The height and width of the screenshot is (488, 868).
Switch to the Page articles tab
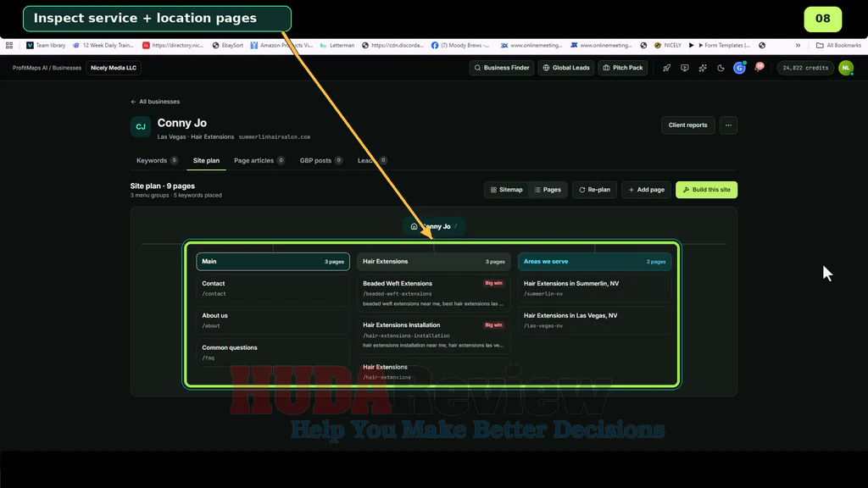(259, 160)
